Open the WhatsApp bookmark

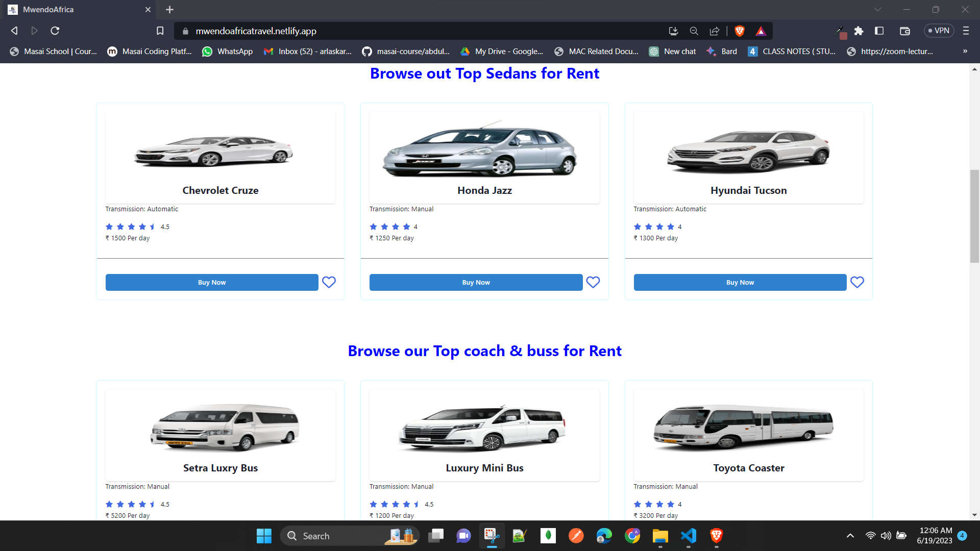(x=228, y=52)
